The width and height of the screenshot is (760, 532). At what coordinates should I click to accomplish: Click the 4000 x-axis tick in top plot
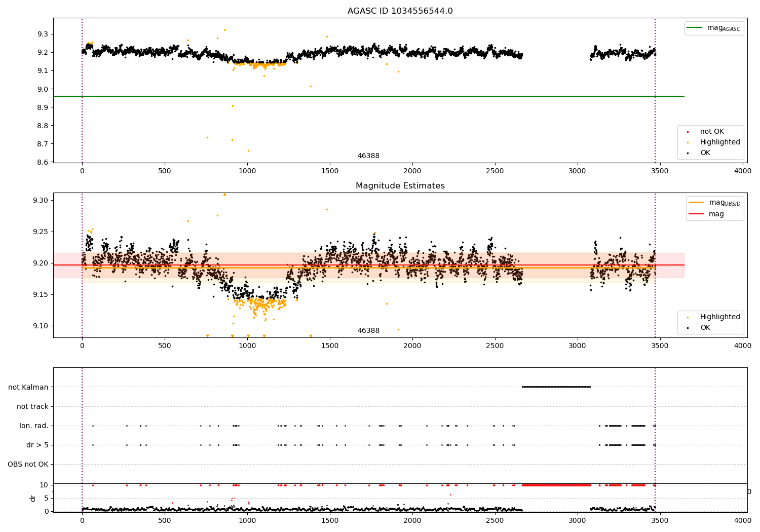tap(743, 171)
